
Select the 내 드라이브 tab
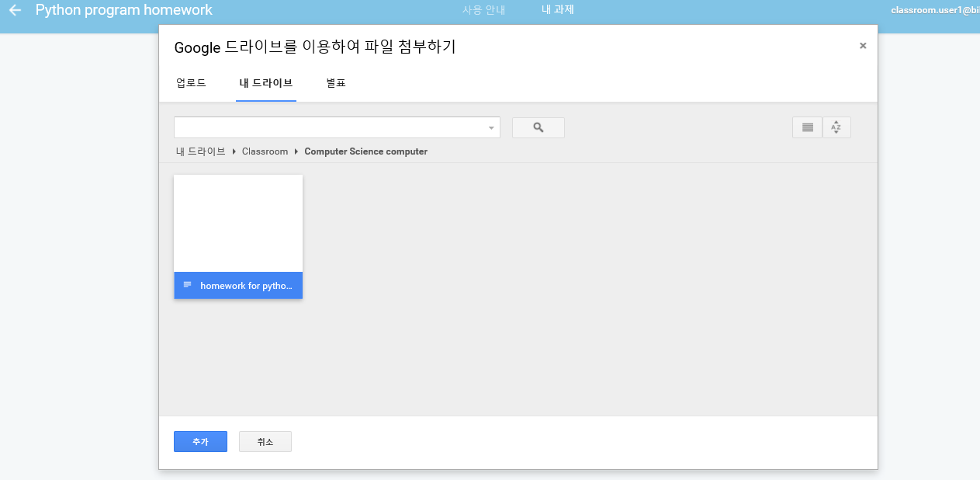[266, 83]
